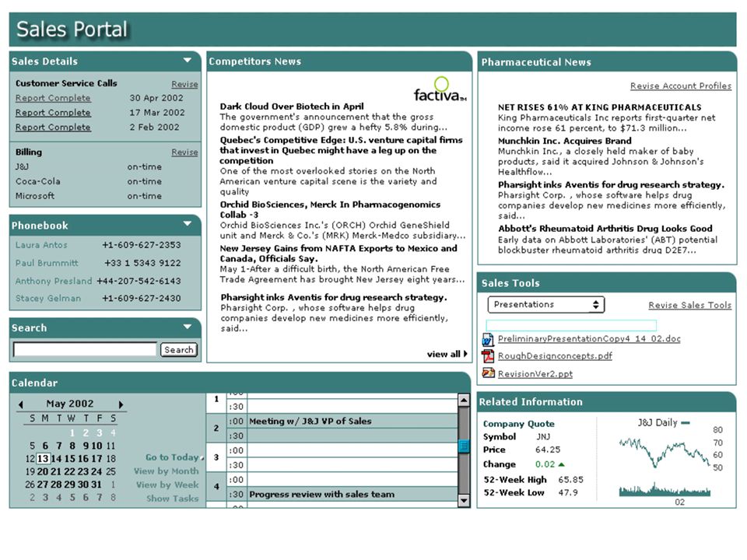Open the Word icon beside PreliminaryPresentationCopy4 doc
The height and width of the screenshot is (560, 747).
coord(487,339)
